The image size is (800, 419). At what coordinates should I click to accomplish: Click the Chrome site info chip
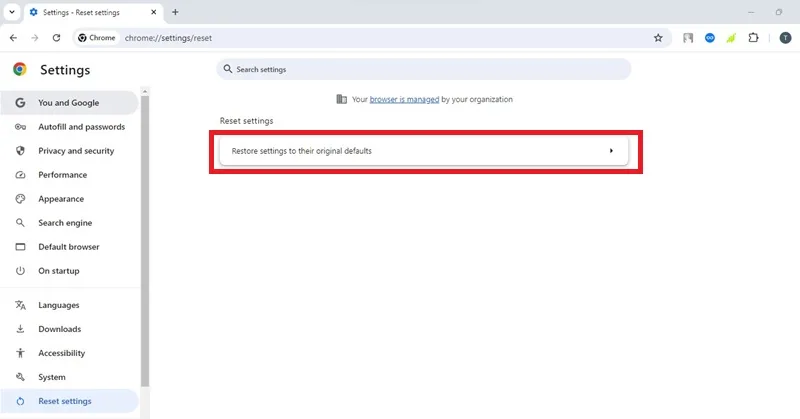point(96,38)
